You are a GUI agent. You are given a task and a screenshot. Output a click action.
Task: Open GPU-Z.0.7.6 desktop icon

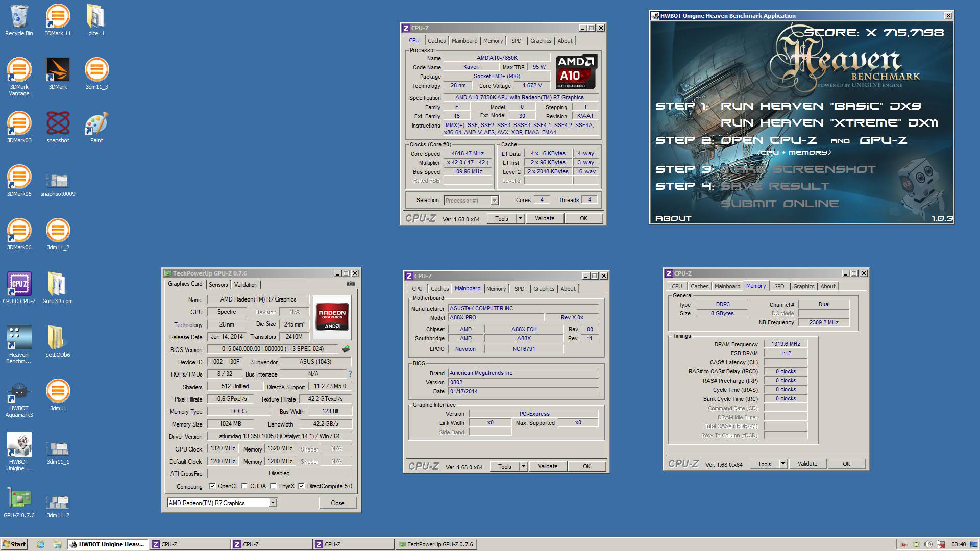click(x=19, y=503)
